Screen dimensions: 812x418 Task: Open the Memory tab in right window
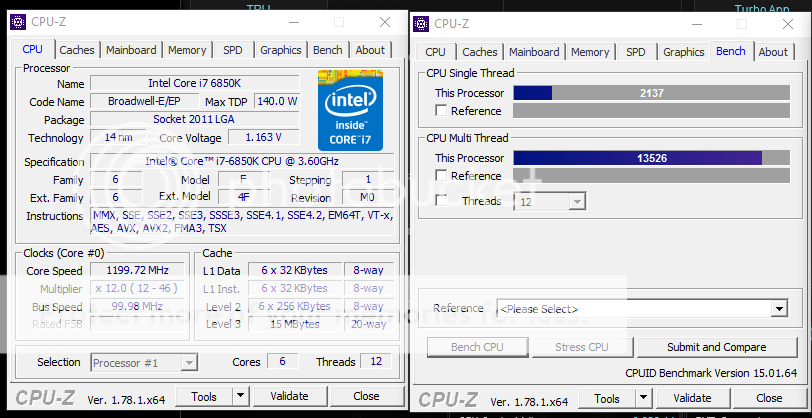pos(590,52)
